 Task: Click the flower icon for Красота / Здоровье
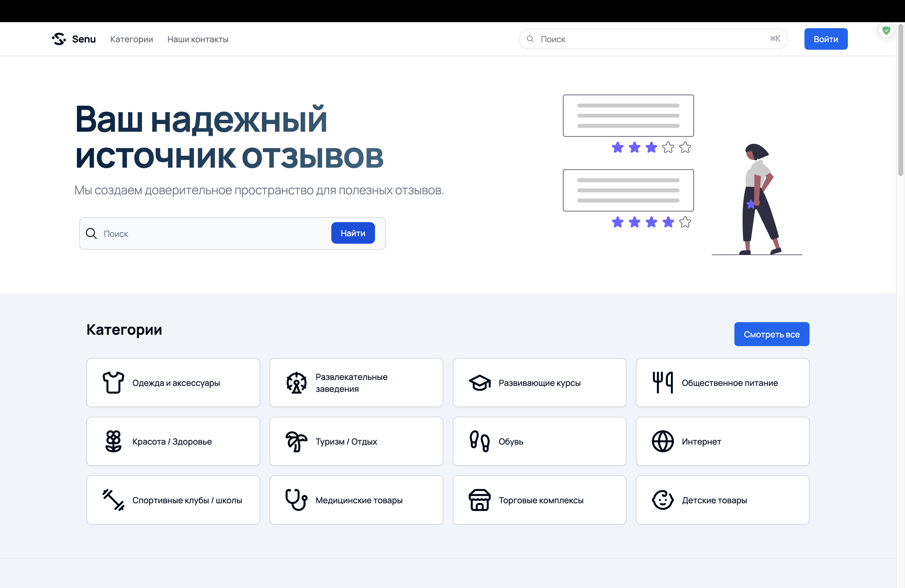pos(113,441)
